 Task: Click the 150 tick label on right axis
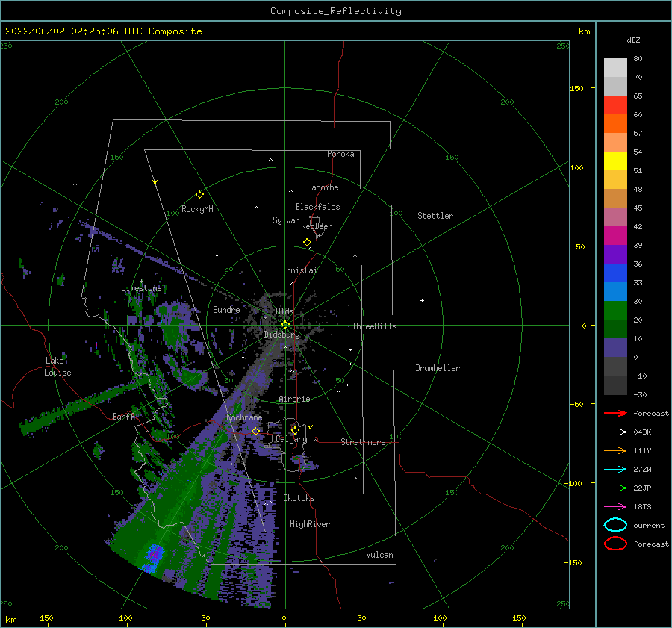[577, 88]
